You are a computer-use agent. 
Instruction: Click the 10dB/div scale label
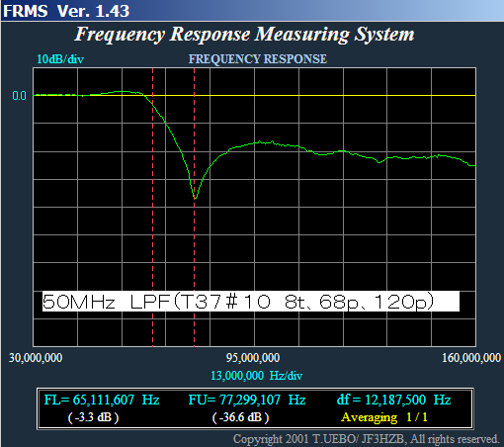click(60, 59)
